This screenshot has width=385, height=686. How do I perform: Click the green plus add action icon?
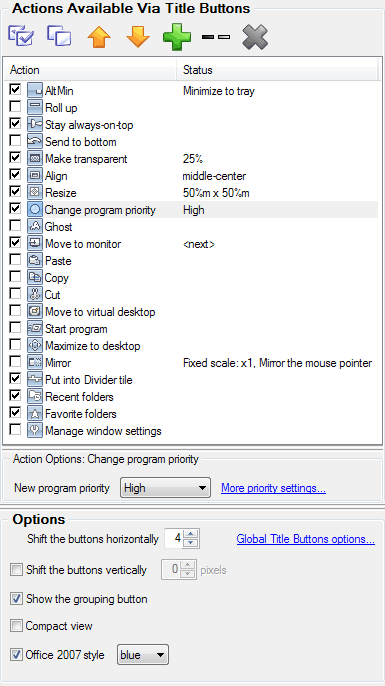click(x=177, y=37)
